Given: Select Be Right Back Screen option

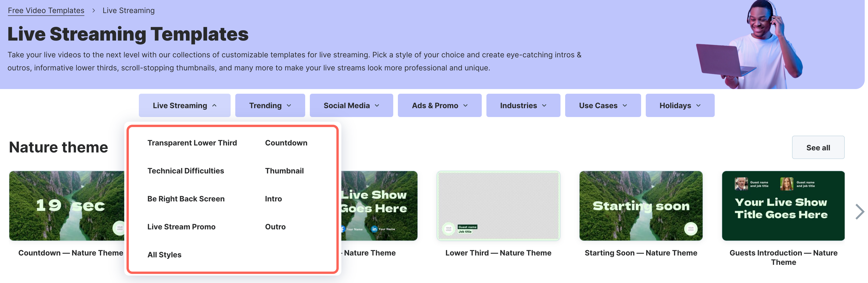Looking at the screenshot, I should (x=186, y=199).
